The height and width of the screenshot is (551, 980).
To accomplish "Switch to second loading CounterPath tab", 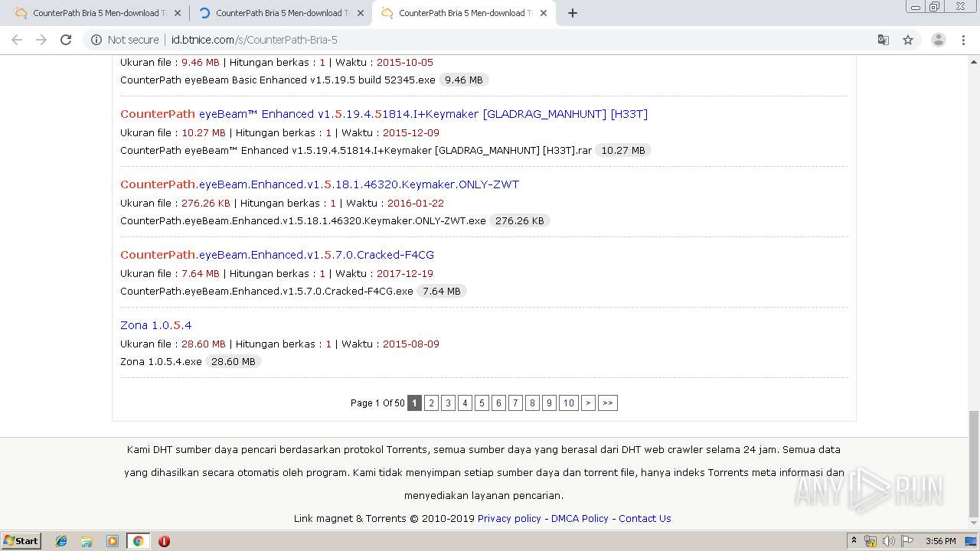I will point(280,13).
